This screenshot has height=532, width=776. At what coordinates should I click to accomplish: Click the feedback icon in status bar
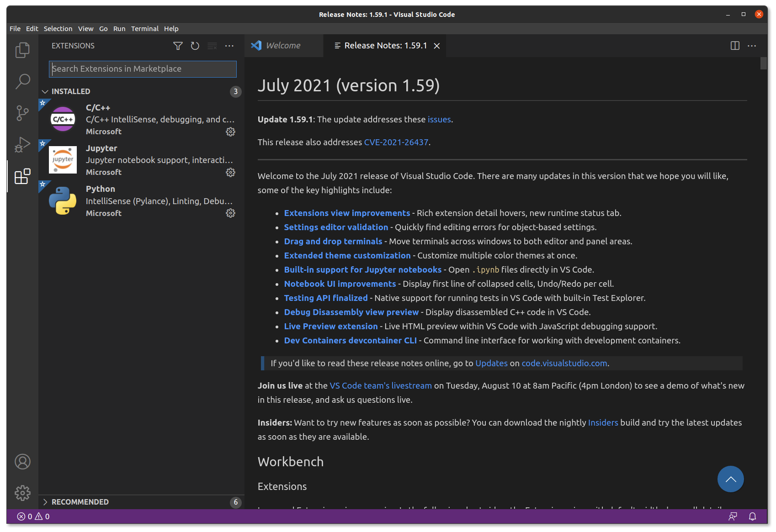coord(733,516)
